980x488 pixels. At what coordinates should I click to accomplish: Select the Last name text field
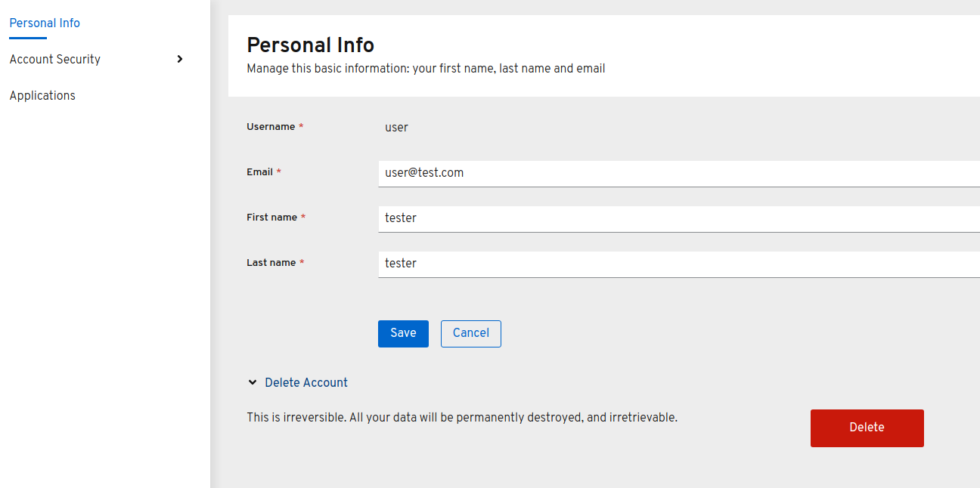[x=679, y=264]
